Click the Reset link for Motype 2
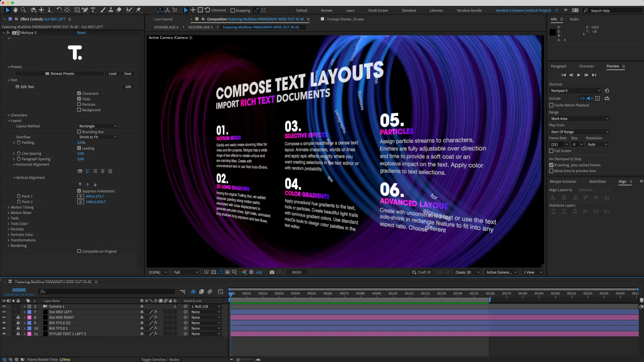Image resolution: width=644 pixels, height=362 pixels. (x=81, y=33)
